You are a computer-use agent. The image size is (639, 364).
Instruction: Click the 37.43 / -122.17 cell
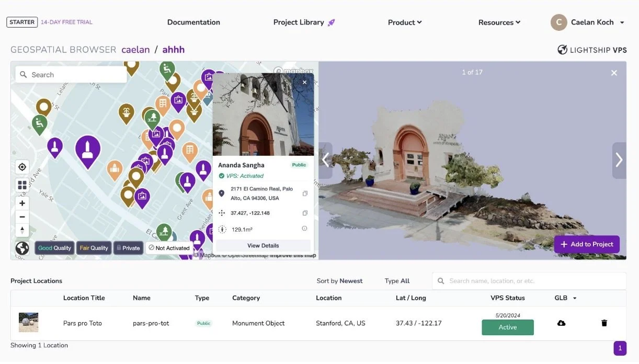pyautogui.click(x=419, y=323)
